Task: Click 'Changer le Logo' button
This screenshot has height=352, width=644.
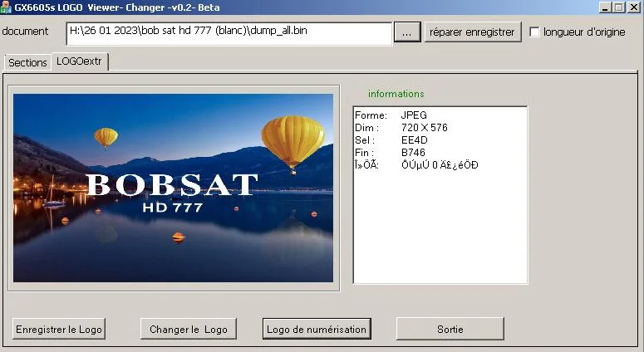Action: point(189,329)
